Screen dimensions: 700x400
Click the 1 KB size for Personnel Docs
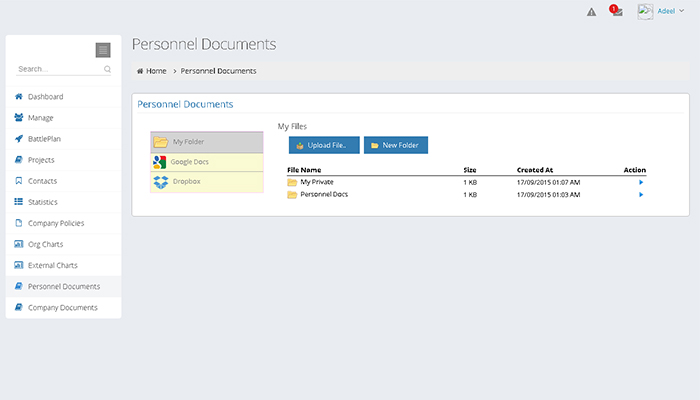click(x=470, y=195)
